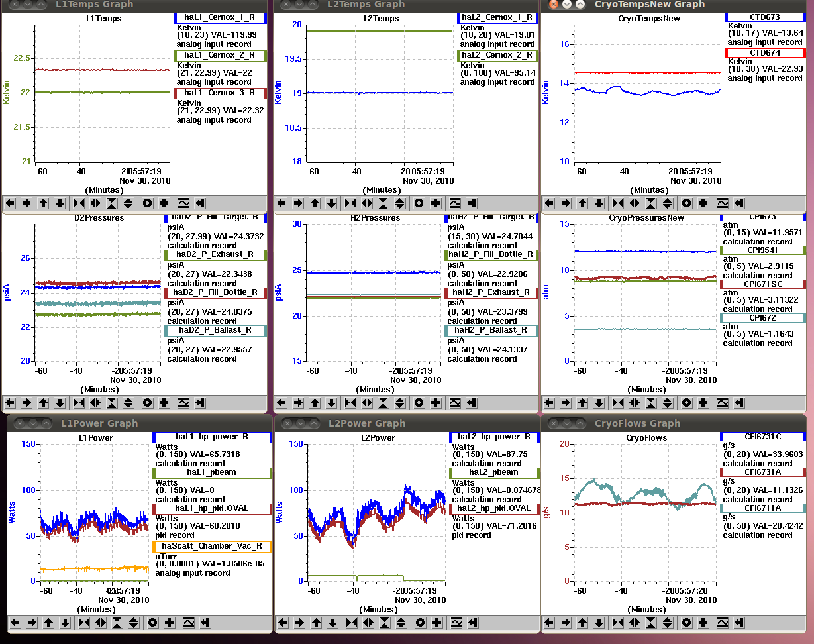This screenshot has height=644, width=814.
Task: Click the wave-line icon under D2Pressures graph
Action: tap(184, 402)
